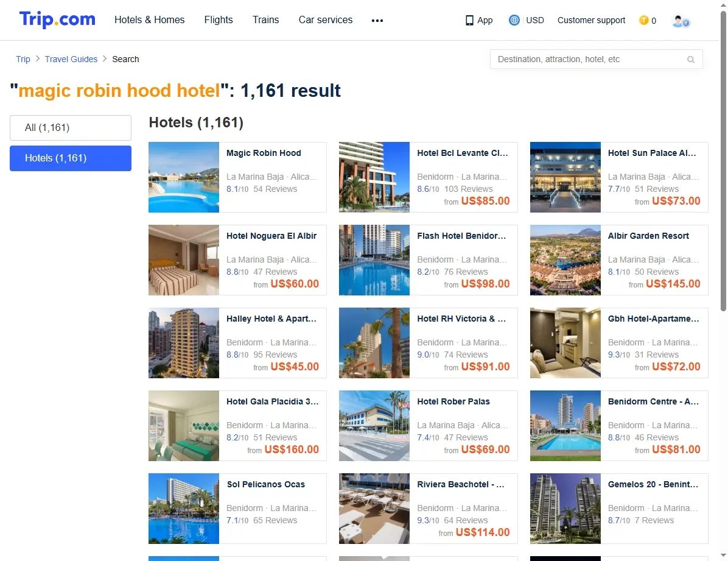Open the USD currency selector

tap(535, 20)
